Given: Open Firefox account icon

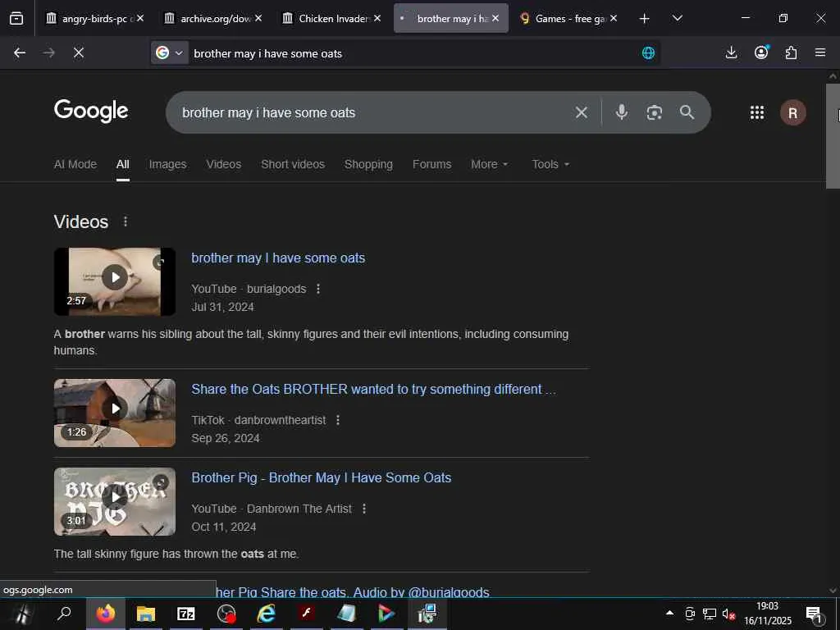Looking at the screenshot, I should point(761,52).
